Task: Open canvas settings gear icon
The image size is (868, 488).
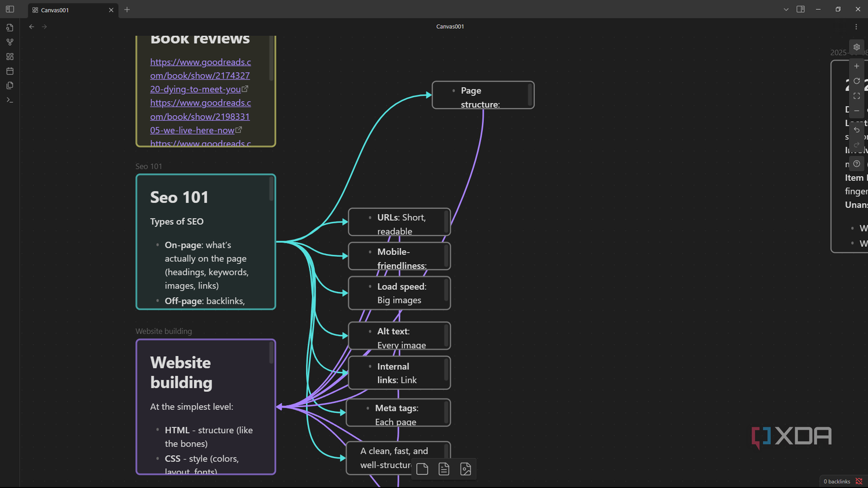Action: 856,47
